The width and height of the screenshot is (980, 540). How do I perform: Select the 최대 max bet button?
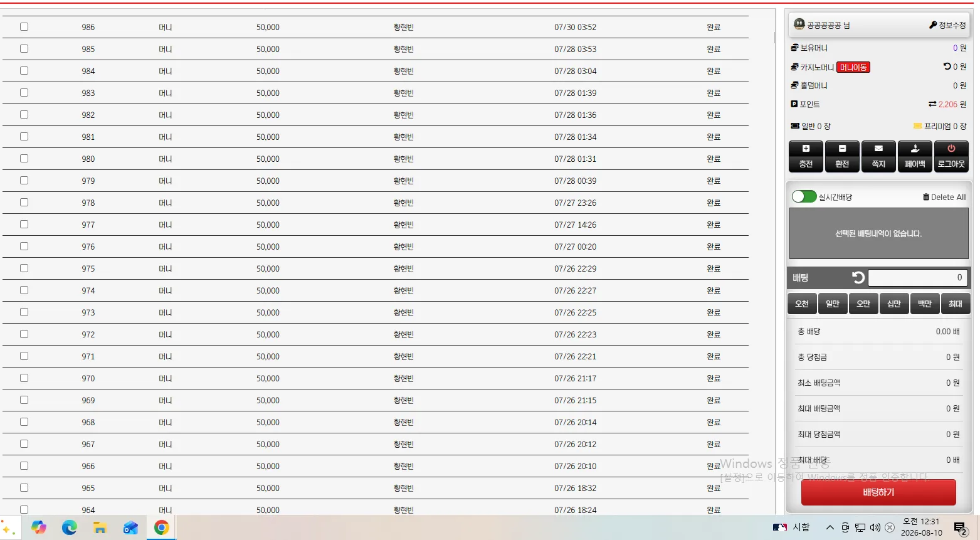click(x=956, y=304)
